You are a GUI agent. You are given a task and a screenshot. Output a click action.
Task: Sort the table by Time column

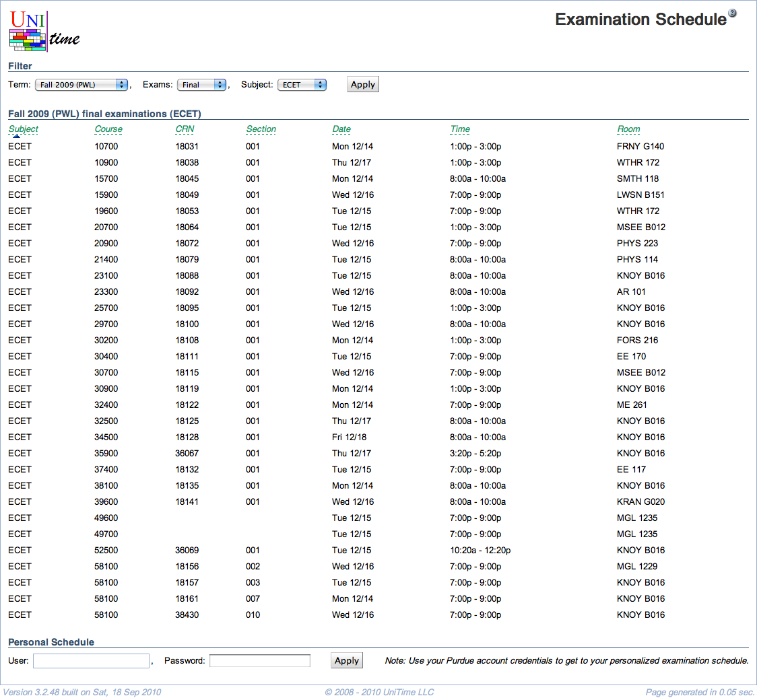(x=460, y=129)
